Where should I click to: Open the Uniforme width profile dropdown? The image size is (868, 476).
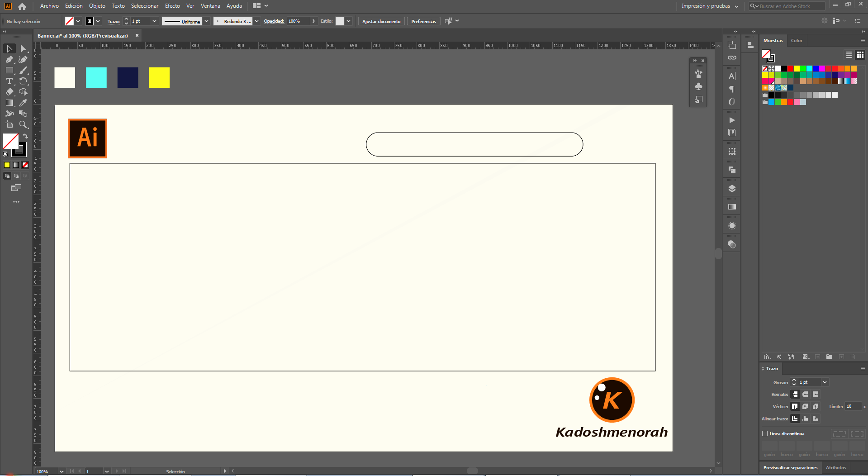coord(207,21)
